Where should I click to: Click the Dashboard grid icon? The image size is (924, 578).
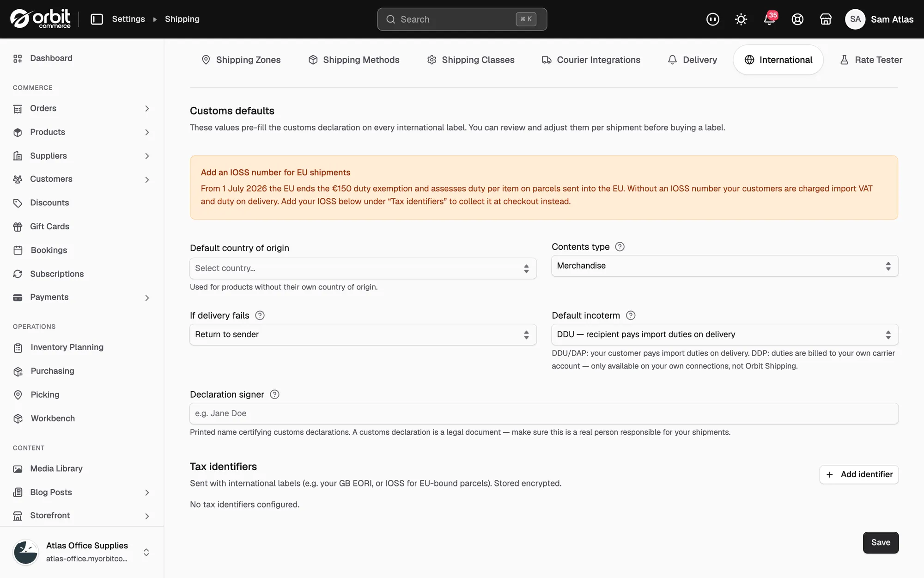[18, 58]
